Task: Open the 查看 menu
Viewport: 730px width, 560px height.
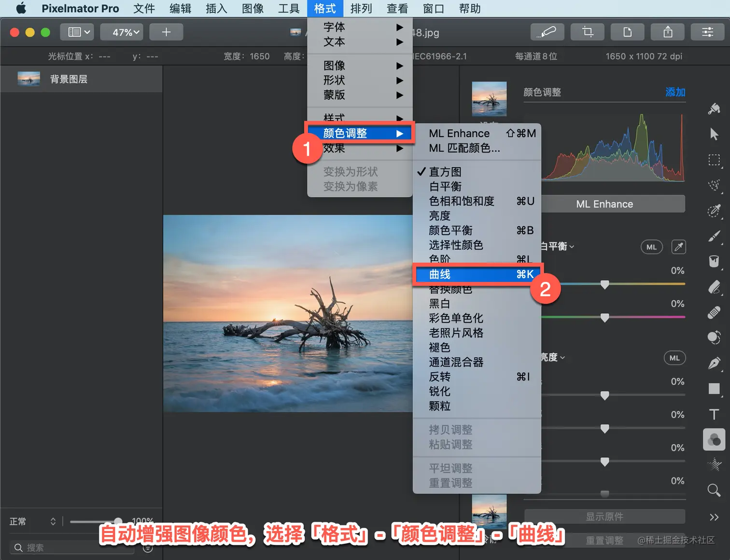Action: pos(397,8)
